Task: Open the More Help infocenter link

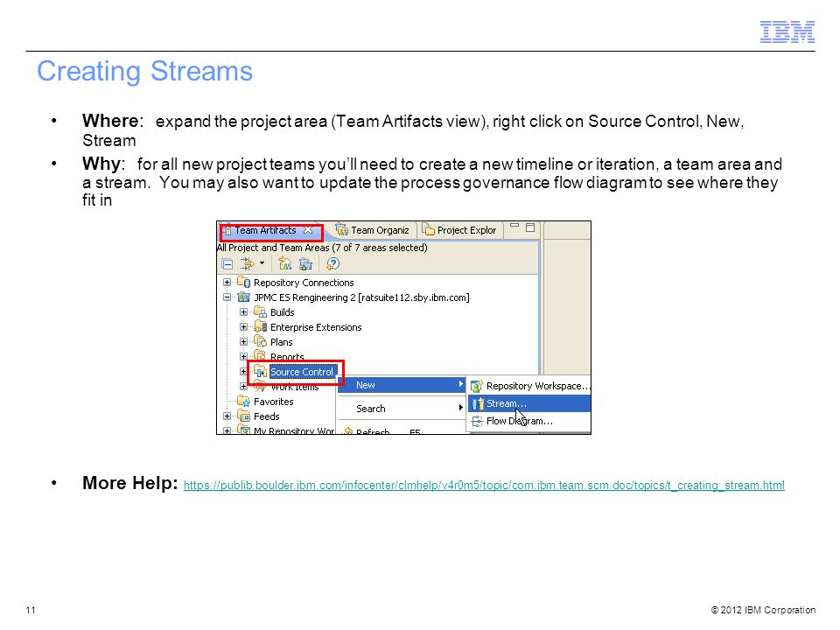Action: tap(484, 486)
